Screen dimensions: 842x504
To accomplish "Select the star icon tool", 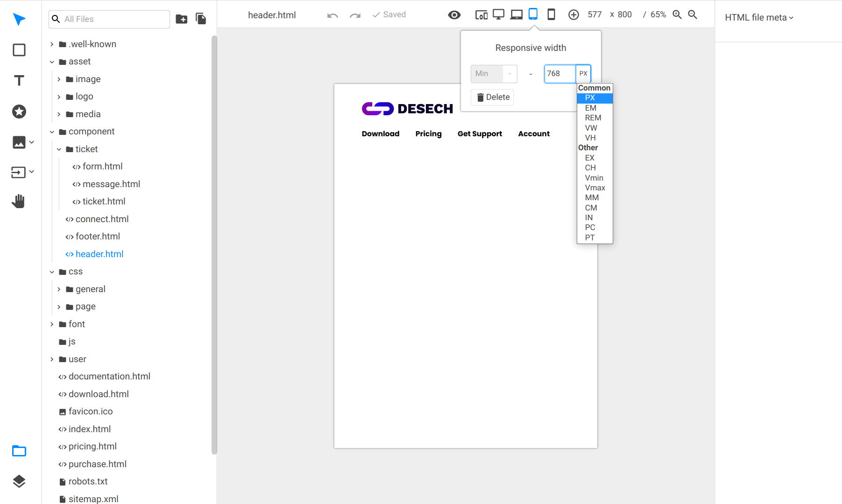I will pyautogui.click(x=19, y=112).
